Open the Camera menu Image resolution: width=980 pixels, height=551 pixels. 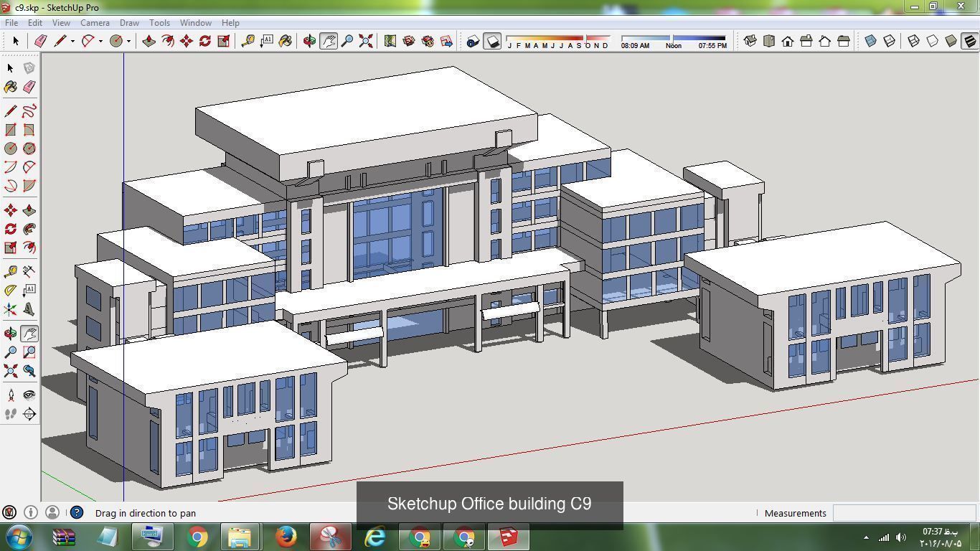point(95,23)
